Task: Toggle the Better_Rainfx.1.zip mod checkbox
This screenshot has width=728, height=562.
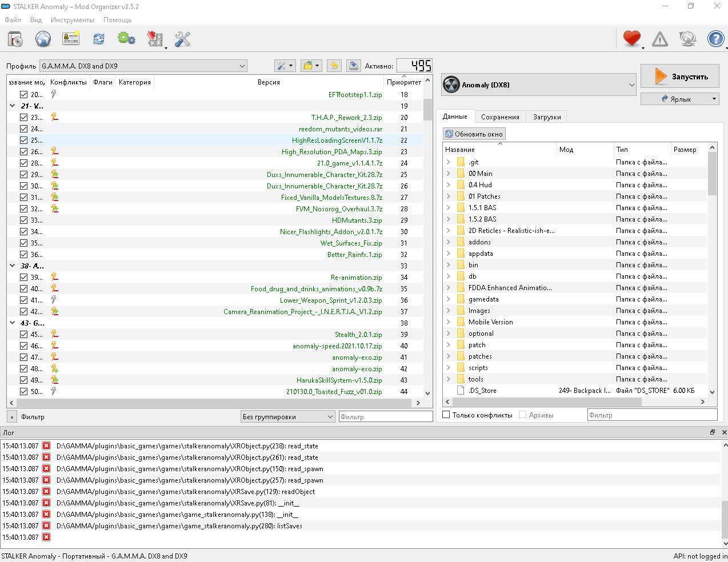Action: [x=24, y=254]
